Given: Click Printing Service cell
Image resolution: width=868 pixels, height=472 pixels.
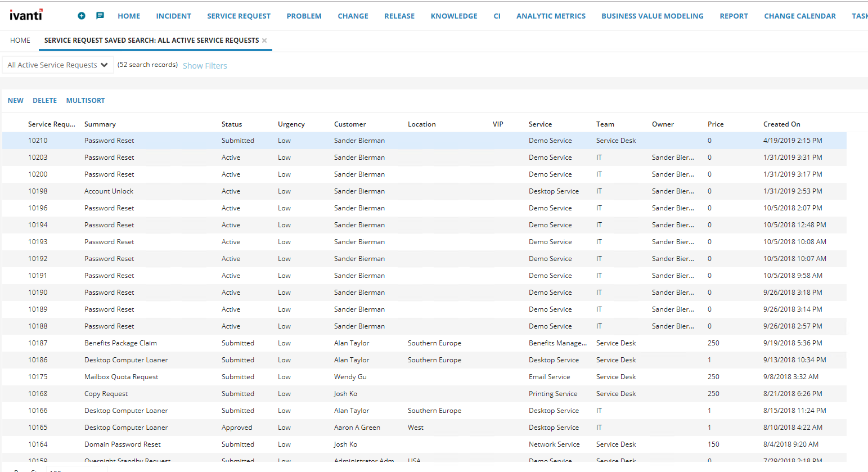Looking at the screenshot, I should [553, 394].
